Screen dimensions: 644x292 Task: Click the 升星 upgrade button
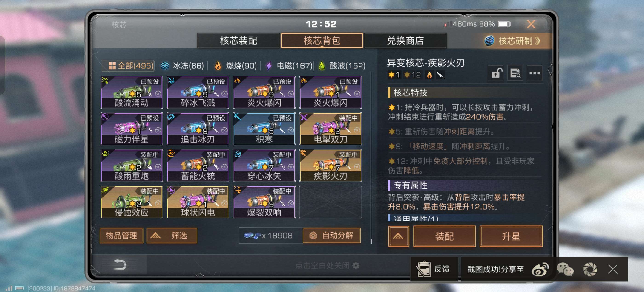[x=511, y=236]
